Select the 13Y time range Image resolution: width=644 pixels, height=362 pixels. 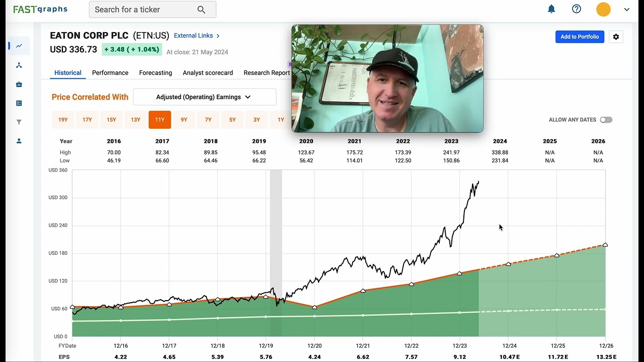[x=135, y=120]
